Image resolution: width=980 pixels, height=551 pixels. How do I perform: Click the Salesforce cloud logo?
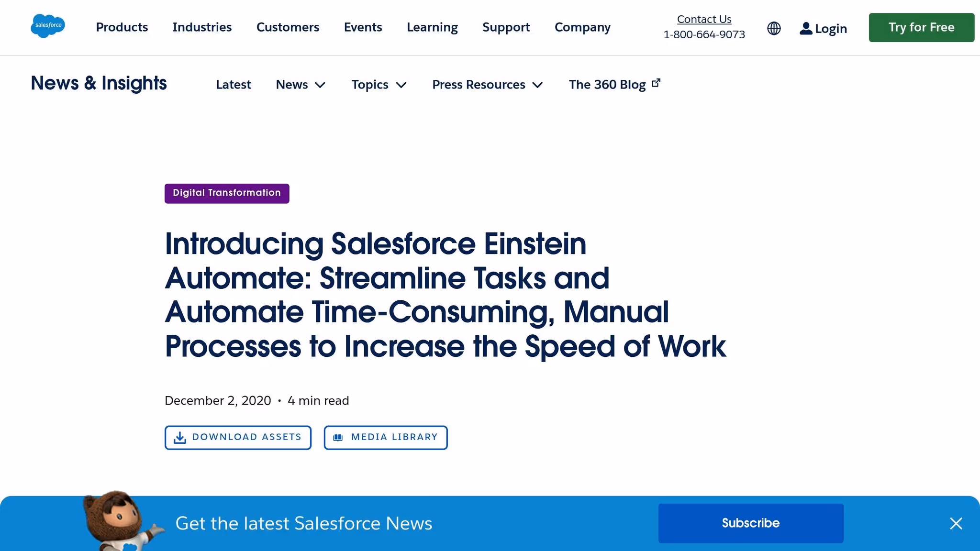pos(47,26)
